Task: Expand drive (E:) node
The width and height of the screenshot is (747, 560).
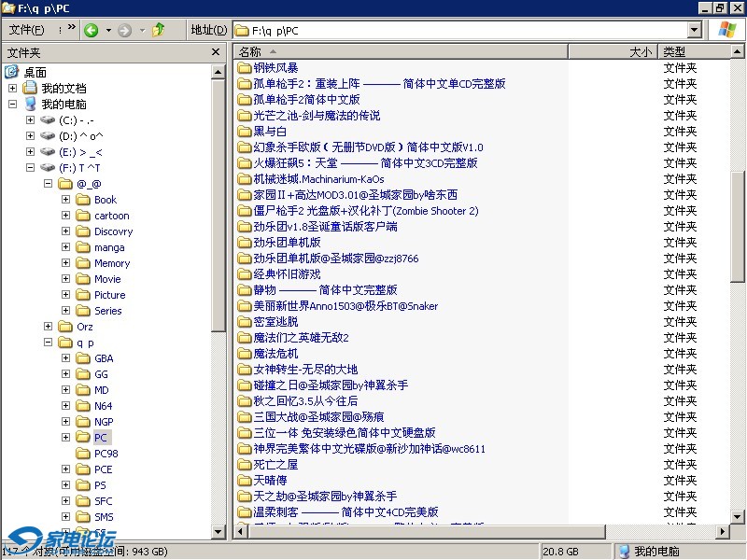Action: point(30,151)
